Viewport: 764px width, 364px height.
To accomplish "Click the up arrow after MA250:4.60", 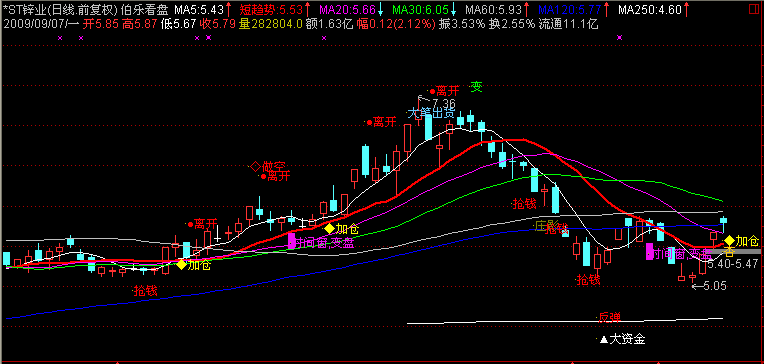I will point(686,9).
